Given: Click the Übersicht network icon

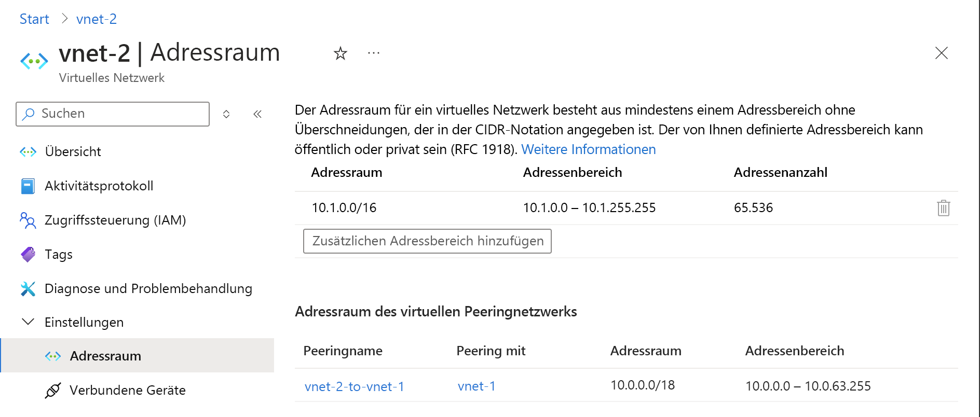Looking at the screenshot, I should pyautogui.click(x=28, y=151).
